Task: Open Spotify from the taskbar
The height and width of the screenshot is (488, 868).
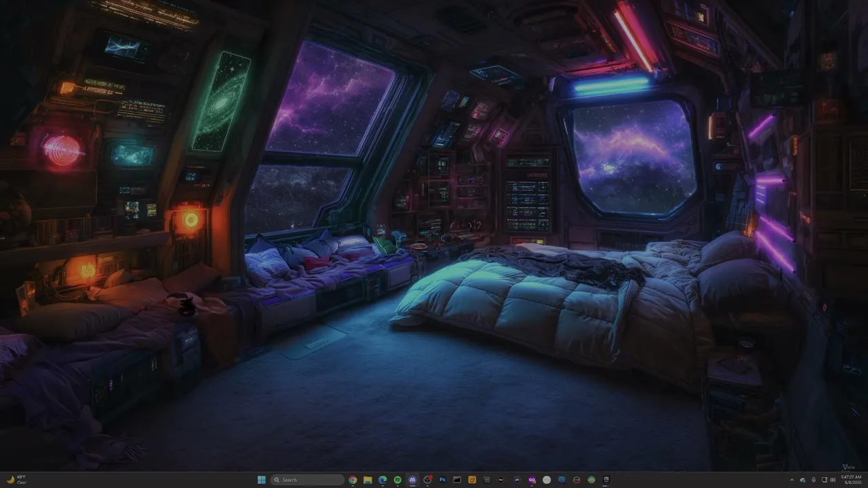Action: tap(397, 480)
